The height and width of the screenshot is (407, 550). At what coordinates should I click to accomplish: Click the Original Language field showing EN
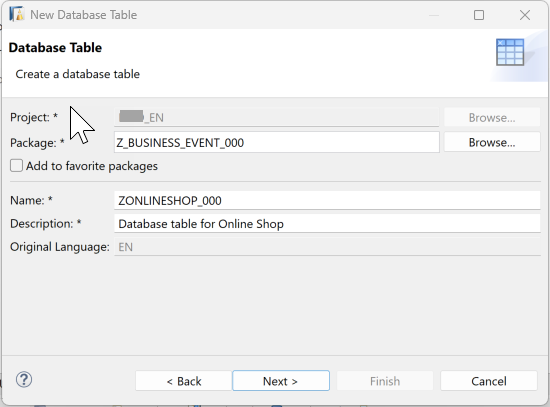click(x=327, y=247)
